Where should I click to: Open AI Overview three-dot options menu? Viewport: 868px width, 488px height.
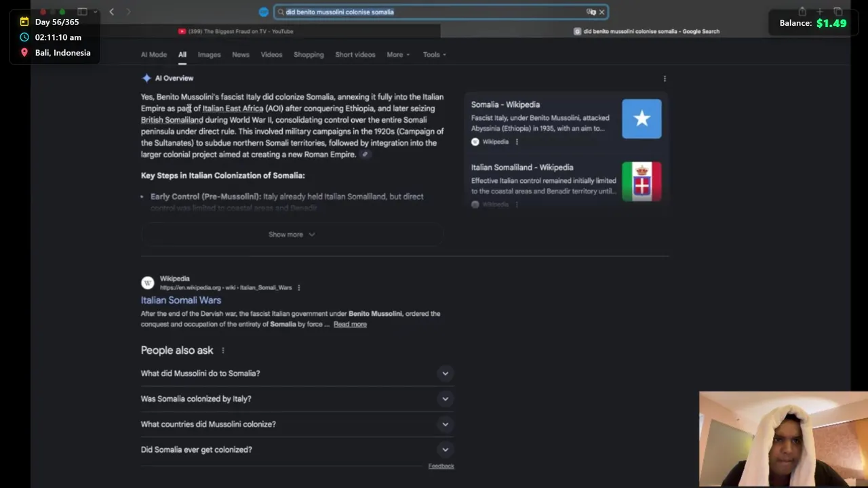pyautogui.click(x=665, y=79)
